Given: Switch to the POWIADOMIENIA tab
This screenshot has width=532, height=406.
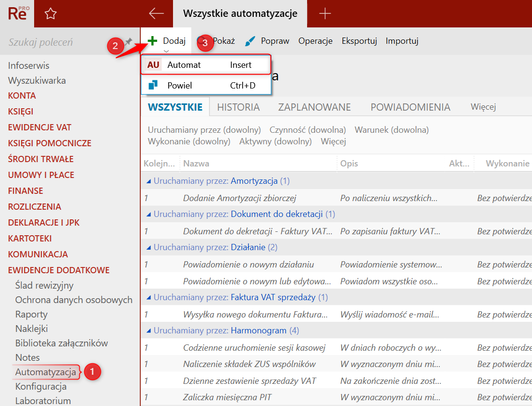Looking at the screenshot, I should pos(410,107).
